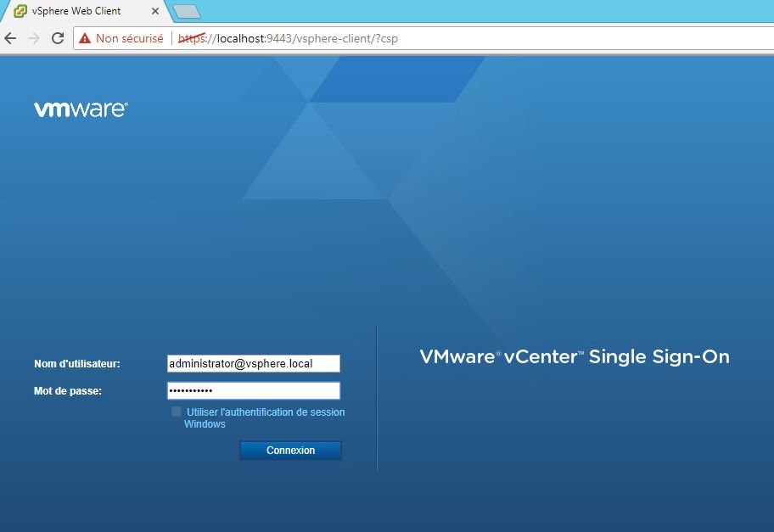Click the "Nom d'utilisateur:" label
Image resolution: width=774 pixels, height=532 pixels.
point(77,364)
